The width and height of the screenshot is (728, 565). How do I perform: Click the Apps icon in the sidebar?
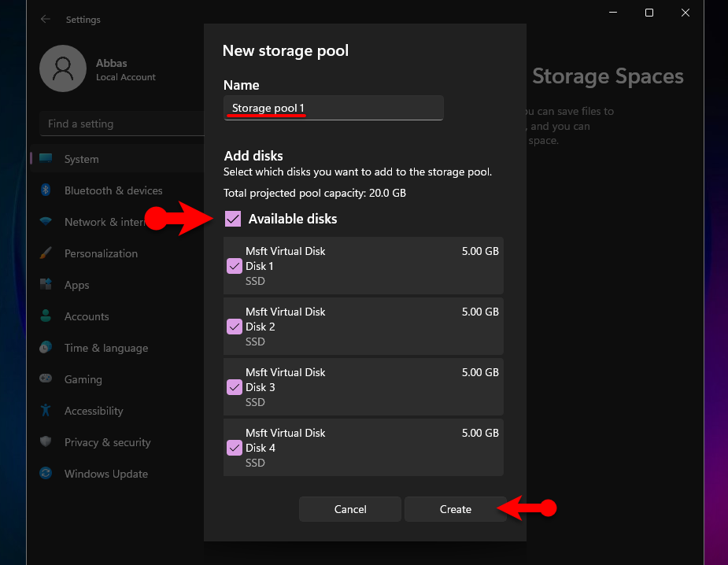click(x=46, y=284)
